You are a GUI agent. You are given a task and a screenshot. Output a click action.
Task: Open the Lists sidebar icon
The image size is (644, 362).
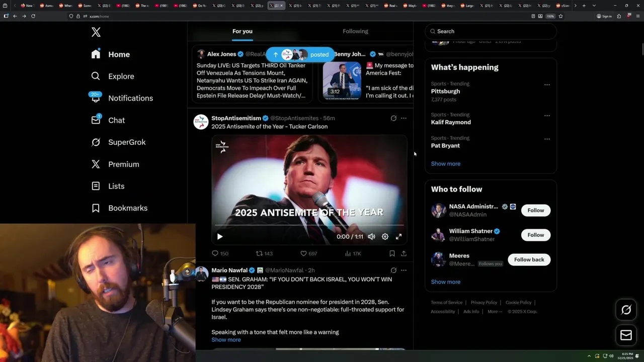click(96, 186)
